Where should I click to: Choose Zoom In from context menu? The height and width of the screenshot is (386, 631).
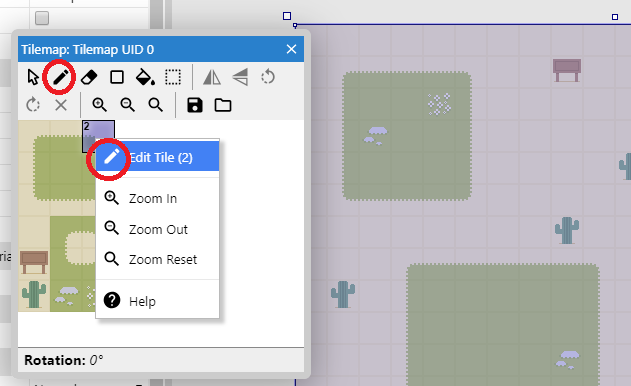click(x=157, y=198)
